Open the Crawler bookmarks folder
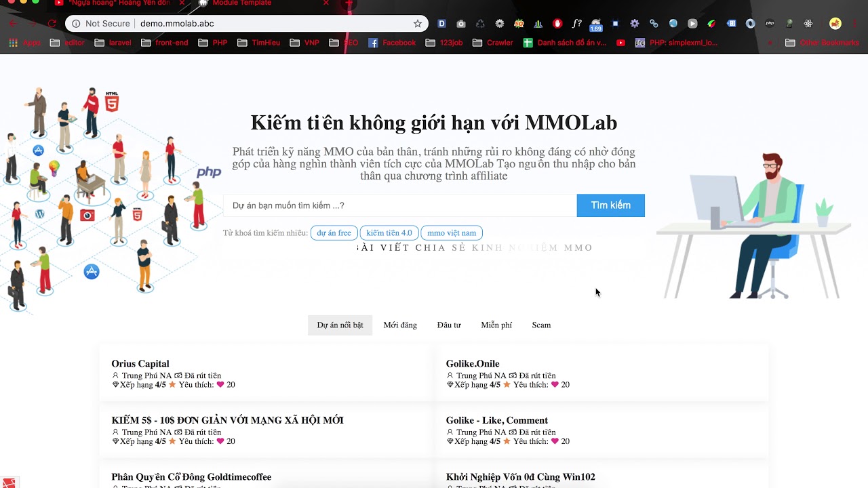 [x=494, y=43]
